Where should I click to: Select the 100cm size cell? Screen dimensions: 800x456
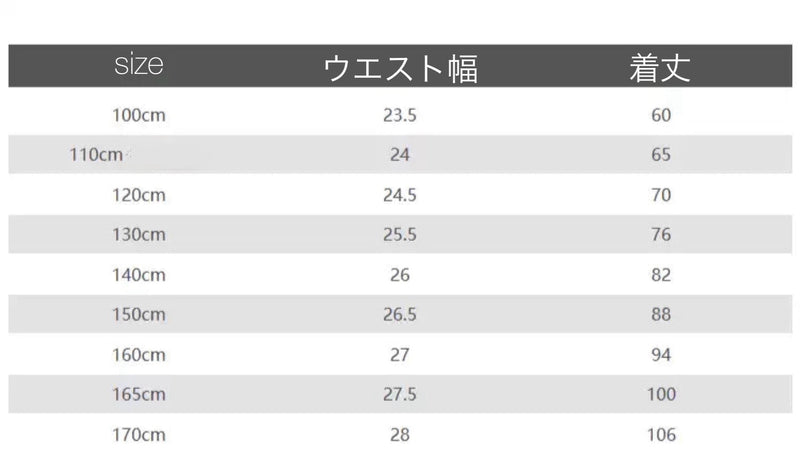(x=139, y=115)
